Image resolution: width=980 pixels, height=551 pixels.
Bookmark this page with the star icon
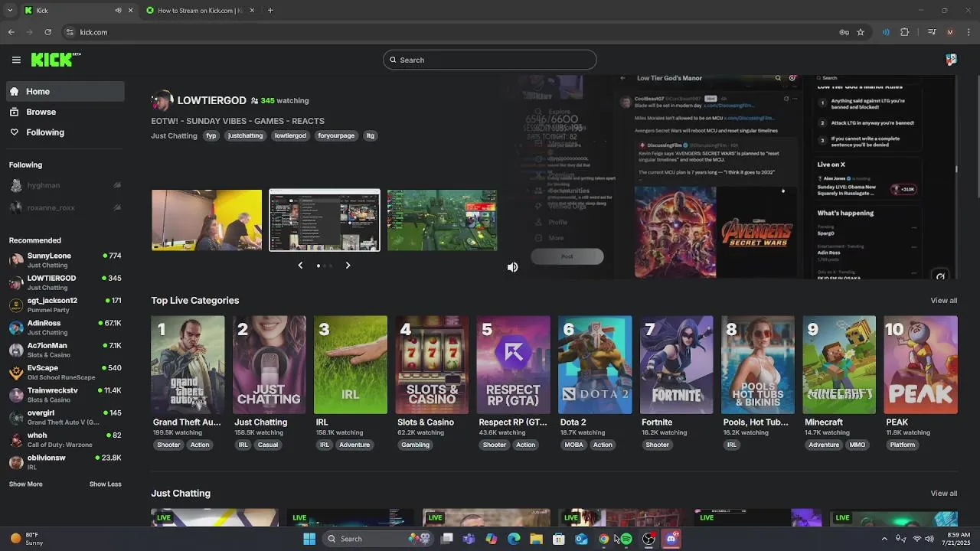[x=861, y=32]
